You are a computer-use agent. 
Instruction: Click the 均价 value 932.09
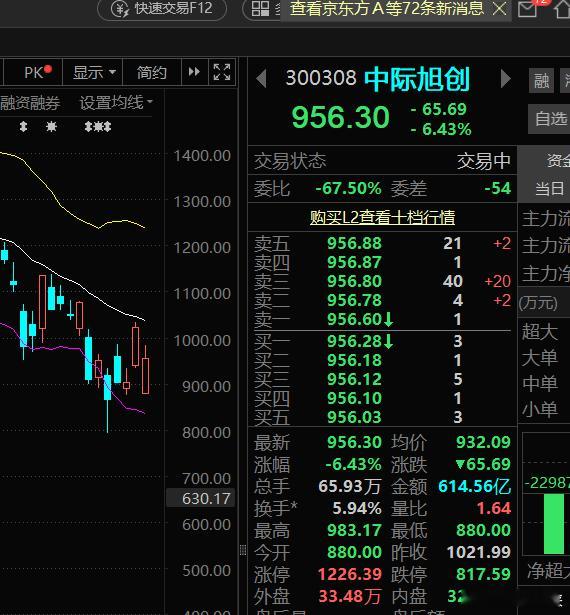click(x=483, y=442)
